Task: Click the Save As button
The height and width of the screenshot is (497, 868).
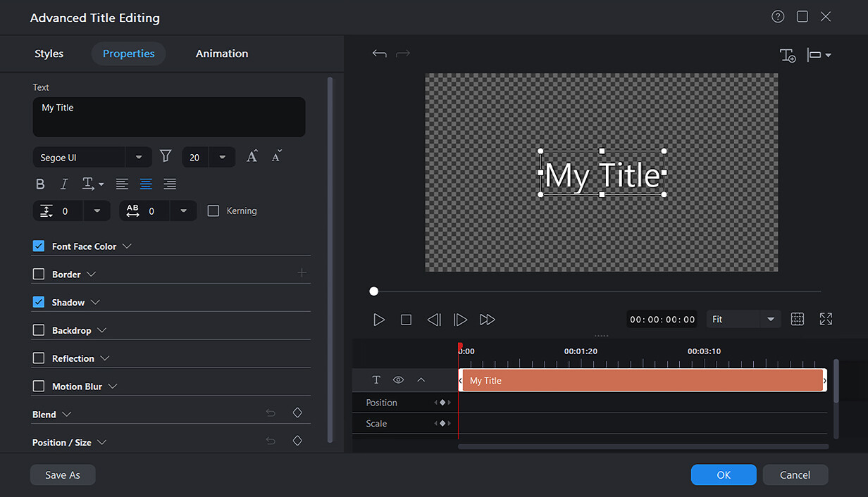Action: pyautogui.click(x=62, y=474)
